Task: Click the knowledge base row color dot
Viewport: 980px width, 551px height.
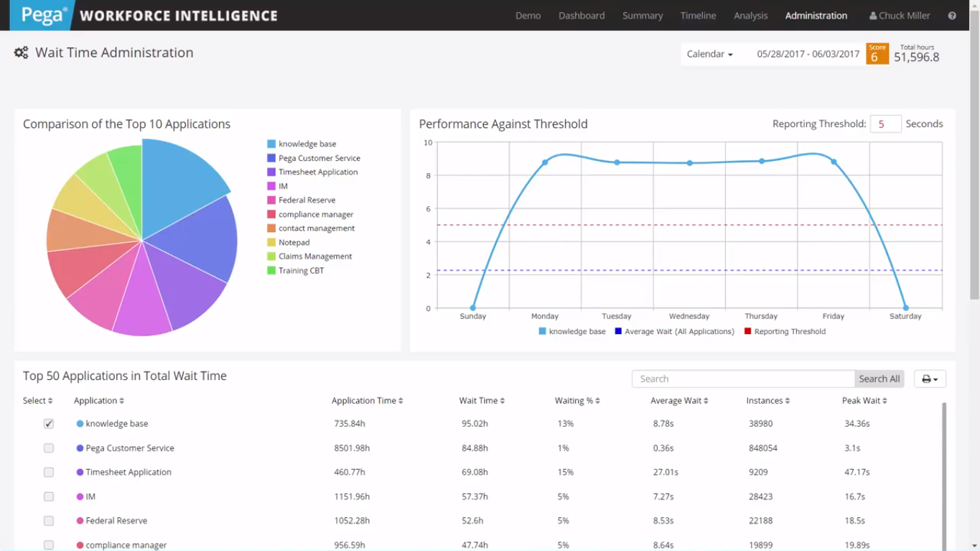Action: pos(80,424)
